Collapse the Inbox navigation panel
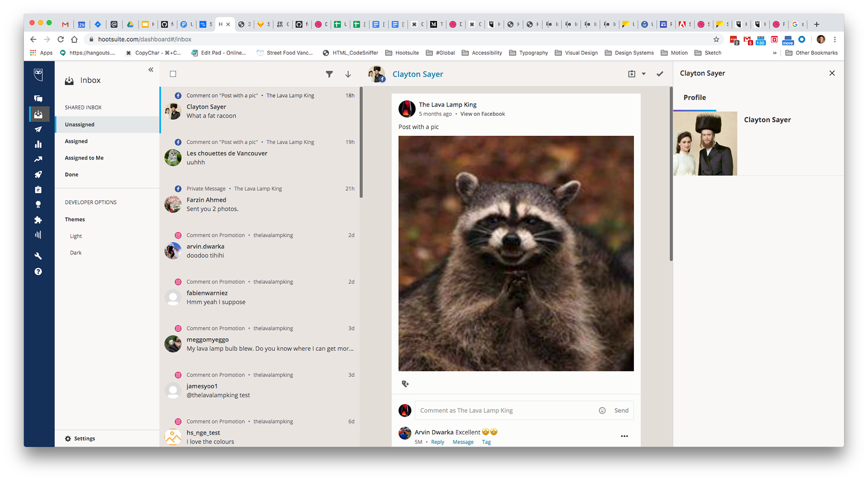This screenshot has height=481, width=868. coord(151,70)
